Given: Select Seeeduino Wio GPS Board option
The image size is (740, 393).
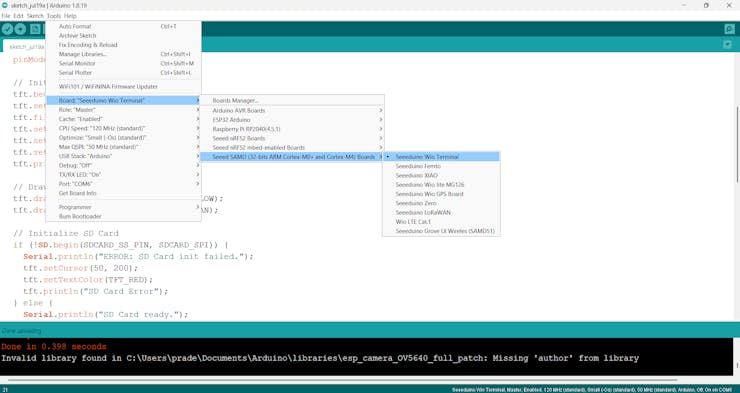Looking at the screenshot, I should 441,194.
